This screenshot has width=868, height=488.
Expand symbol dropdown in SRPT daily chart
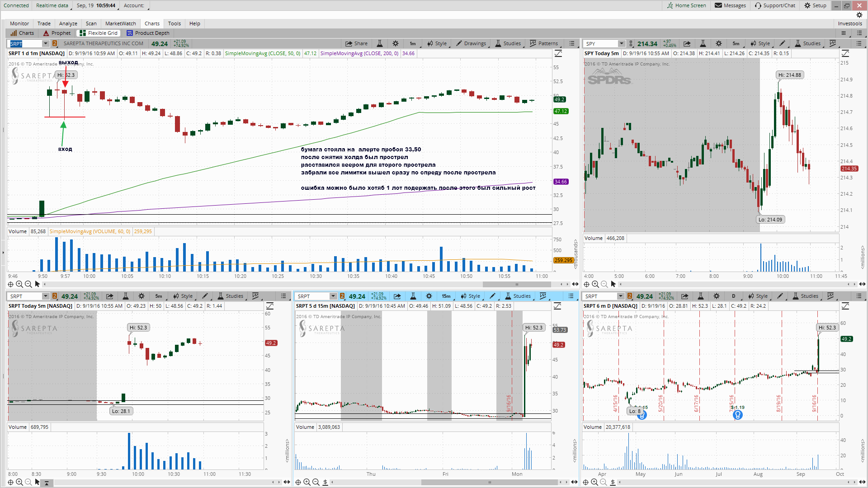(x=621, y=296)
